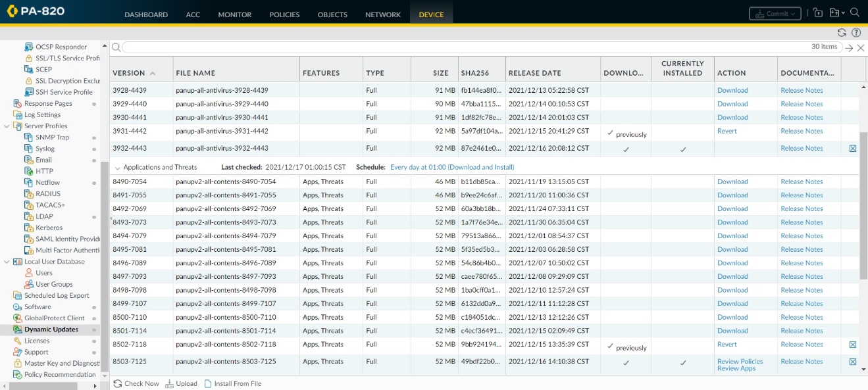This screenshot has height=390, width=868.
Task: Click the SHA256 value for 8497-7093
Action: click(x=481, y=276)
